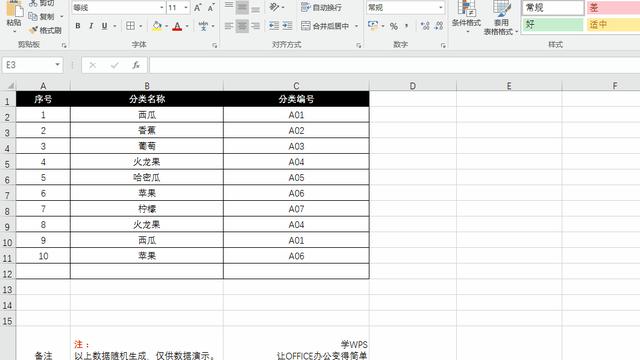Image resolution: width=640 pixels, height=360 pixels.
Task: Decrease font size with the smaller A icon
Action: coord(211,8)
